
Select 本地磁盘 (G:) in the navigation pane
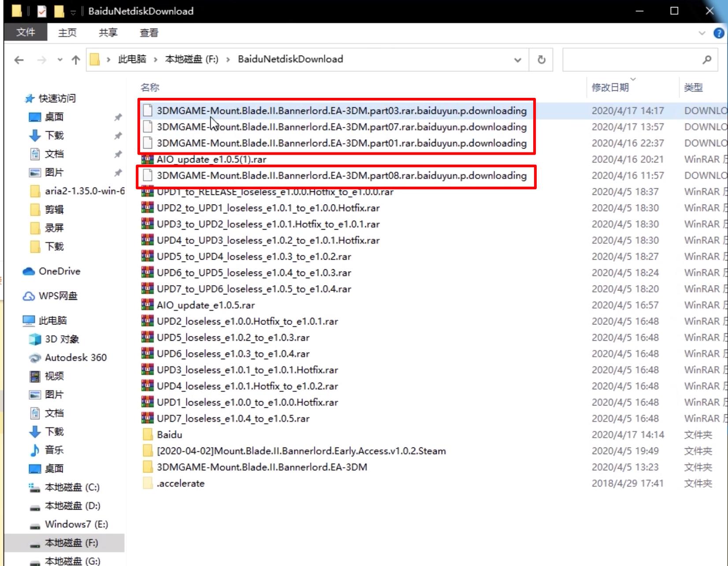(x=73, y=561)
